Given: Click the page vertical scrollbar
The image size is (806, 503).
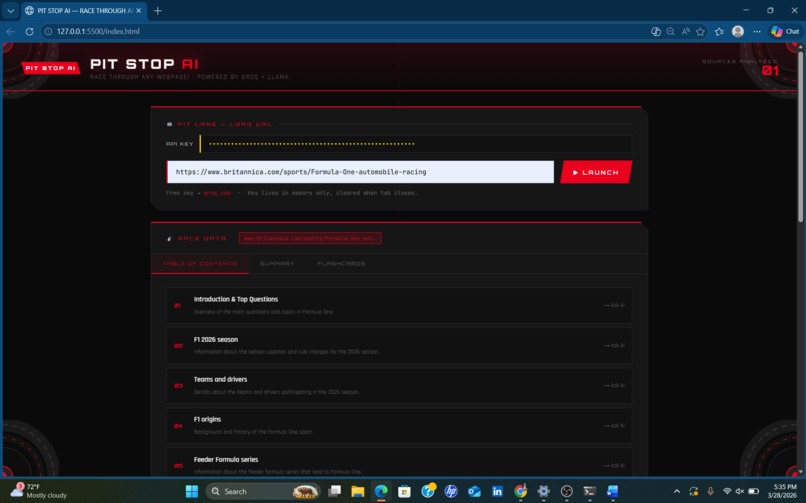Looking at the screenshot, I should pyautogui.click(x=800, y=139).
